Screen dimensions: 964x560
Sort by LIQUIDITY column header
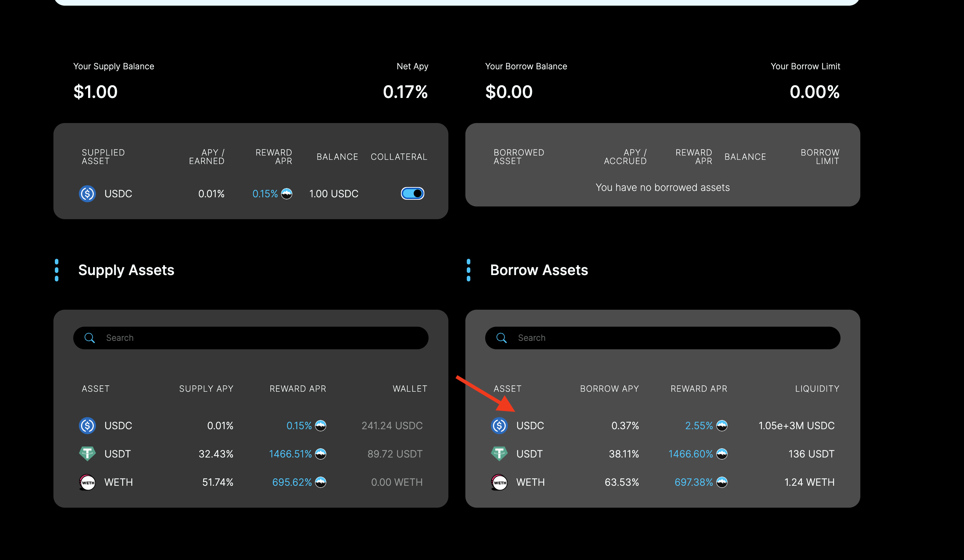(x=817, y=389)
